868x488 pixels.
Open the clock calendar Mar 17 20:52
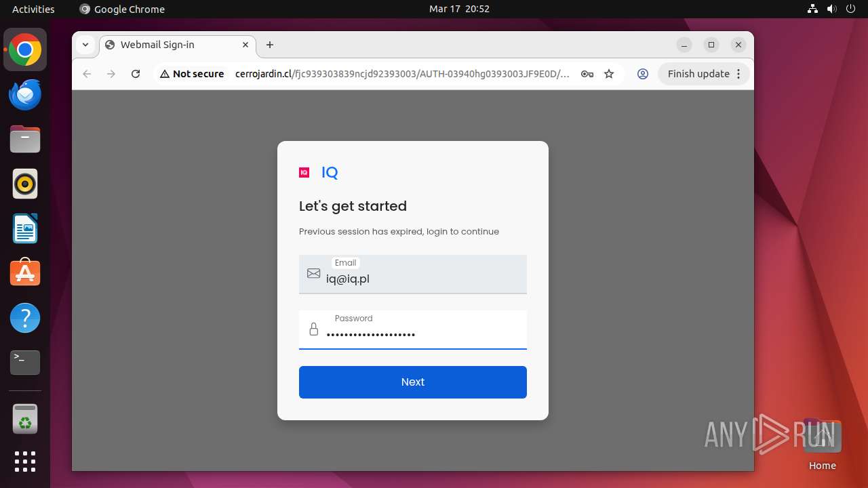pyautogui.click(x=459, y=9)
